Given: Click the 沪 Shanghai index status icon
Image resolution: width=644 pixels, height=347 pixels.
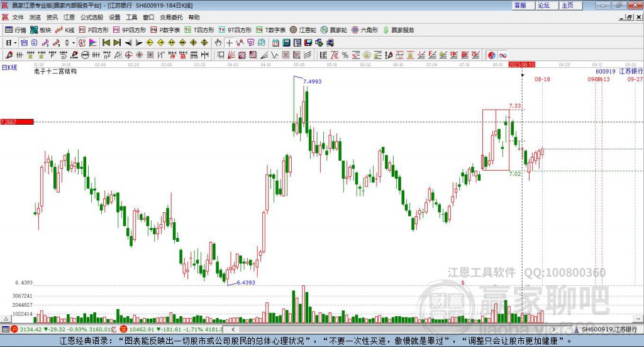Looking at the screenshot, I should click(14, 329).
